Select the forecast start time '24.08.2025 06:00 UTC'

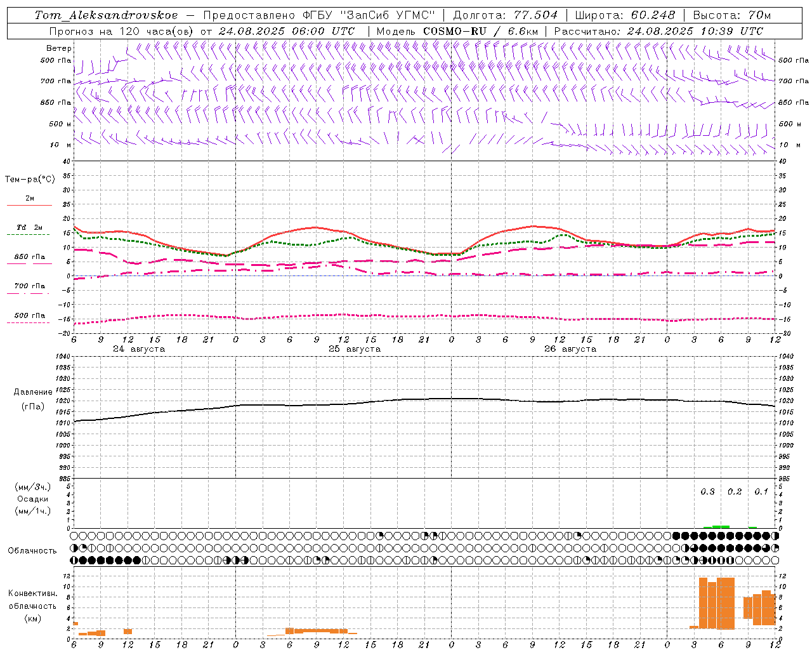pos(286,31)
